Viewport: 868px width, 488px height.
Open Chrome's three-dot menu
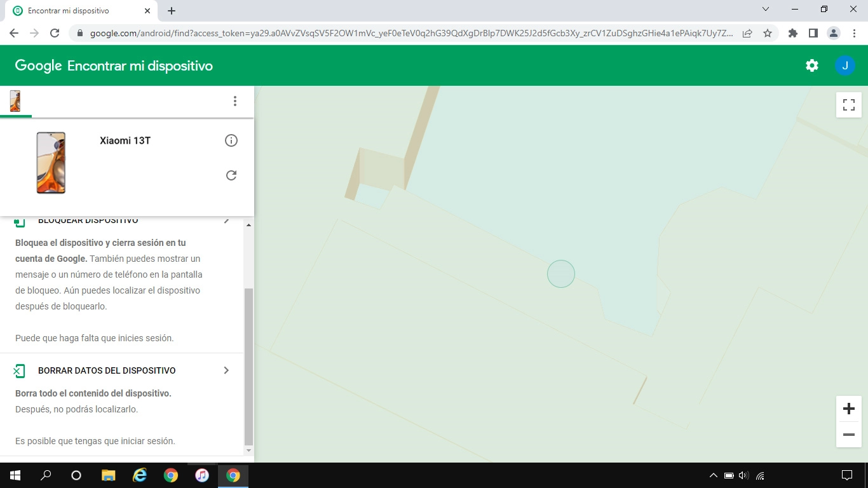coord(854,32)
